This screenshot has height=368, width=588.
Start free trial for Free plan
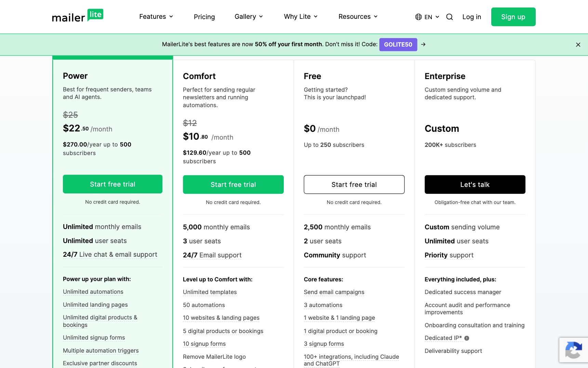pos(354,185)
